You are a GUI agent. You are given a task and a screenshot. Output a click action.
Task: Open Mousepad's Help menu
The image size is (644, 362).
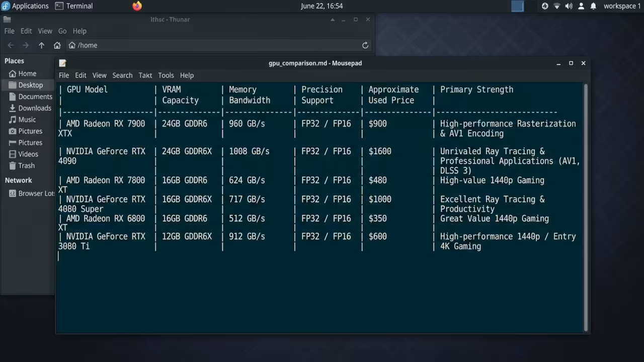pos(187,75)
